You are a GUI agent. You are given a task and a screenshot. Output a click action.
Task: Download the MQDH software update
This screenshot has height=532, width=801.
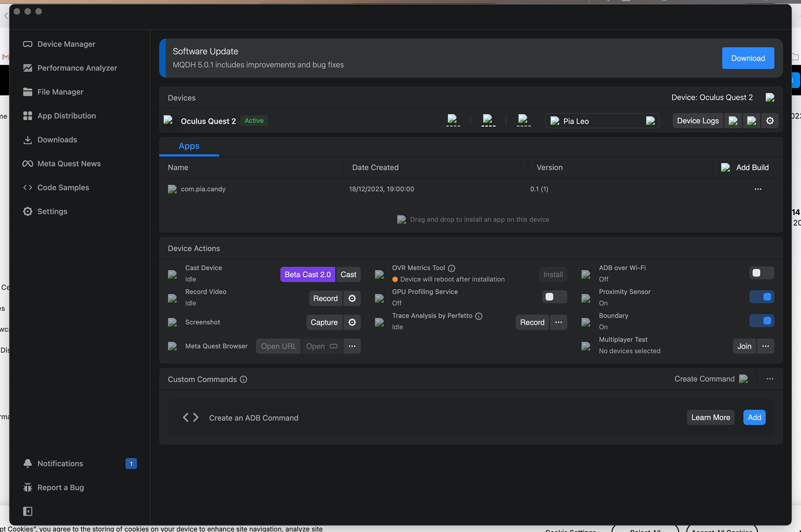(x=748, y=58)
